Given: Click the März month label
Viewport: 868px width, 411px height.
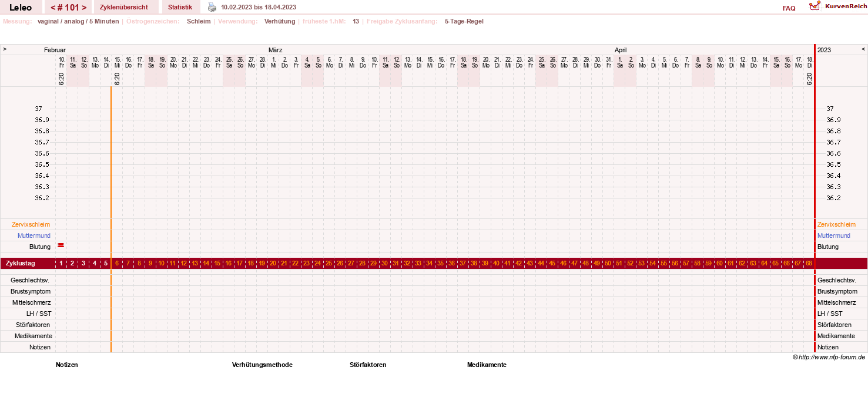Looking at the screenshot, I should pyautogui.click(x=275, y=50).
